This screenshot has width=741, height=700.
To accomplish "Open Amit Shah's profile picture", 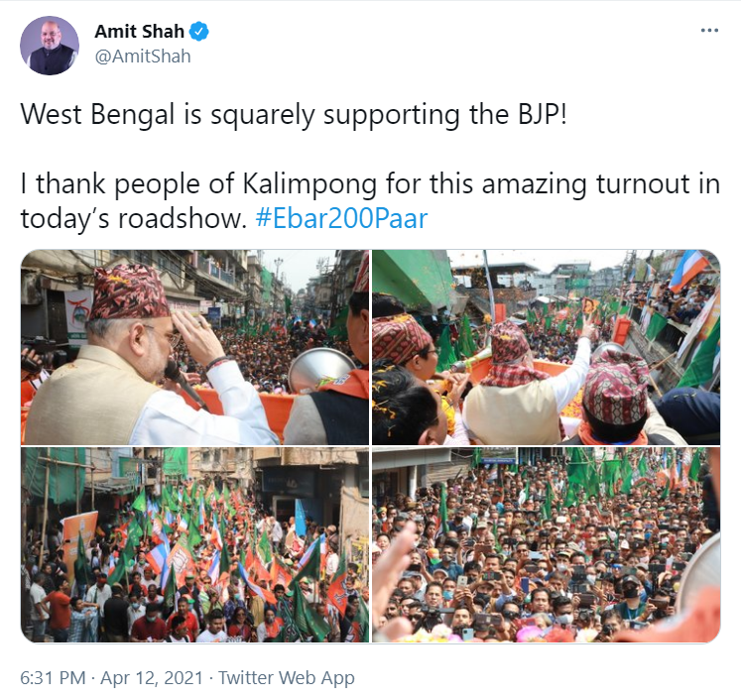I will click(x=50, y=46).
